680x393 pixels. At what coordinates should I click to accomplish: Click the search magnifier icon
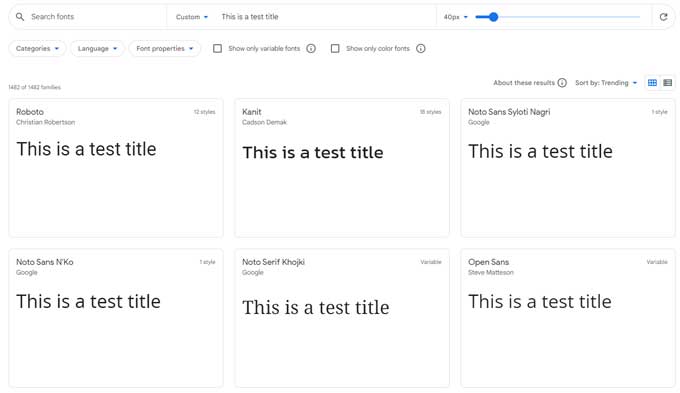coord(20,17)
